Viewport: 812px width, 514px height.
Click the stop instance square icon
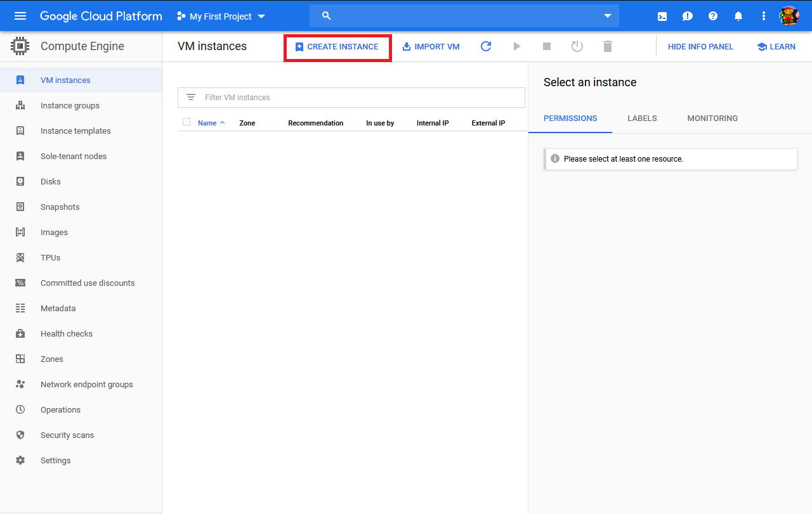547,46
